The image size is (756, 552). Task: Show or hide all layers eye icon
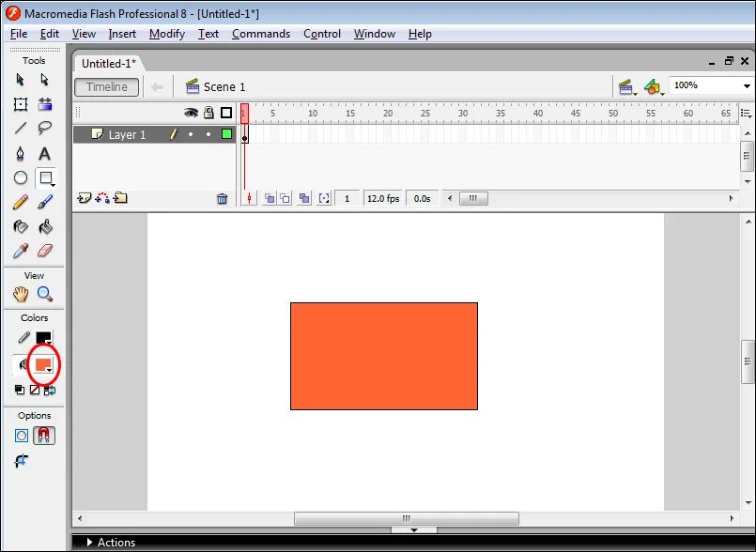point(191,113)
